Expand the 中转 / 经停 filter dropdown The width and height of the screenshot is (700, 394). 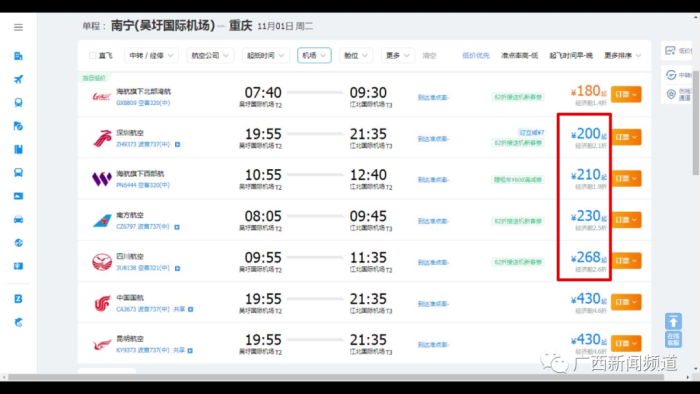[151, 55]
